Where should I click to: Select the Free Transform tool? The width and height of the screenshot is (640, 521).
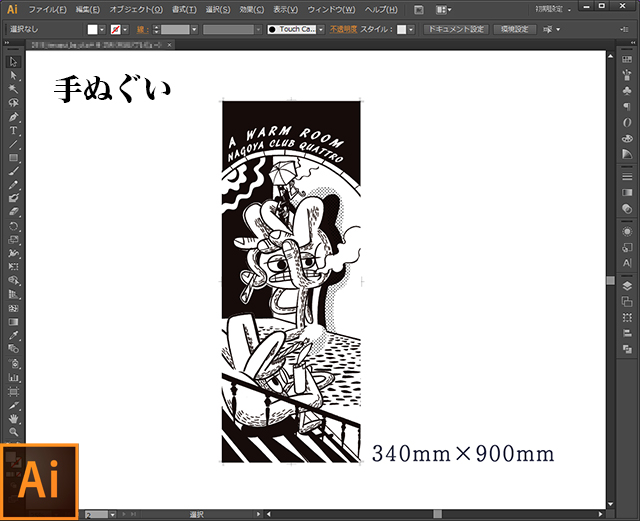[13, 267]
